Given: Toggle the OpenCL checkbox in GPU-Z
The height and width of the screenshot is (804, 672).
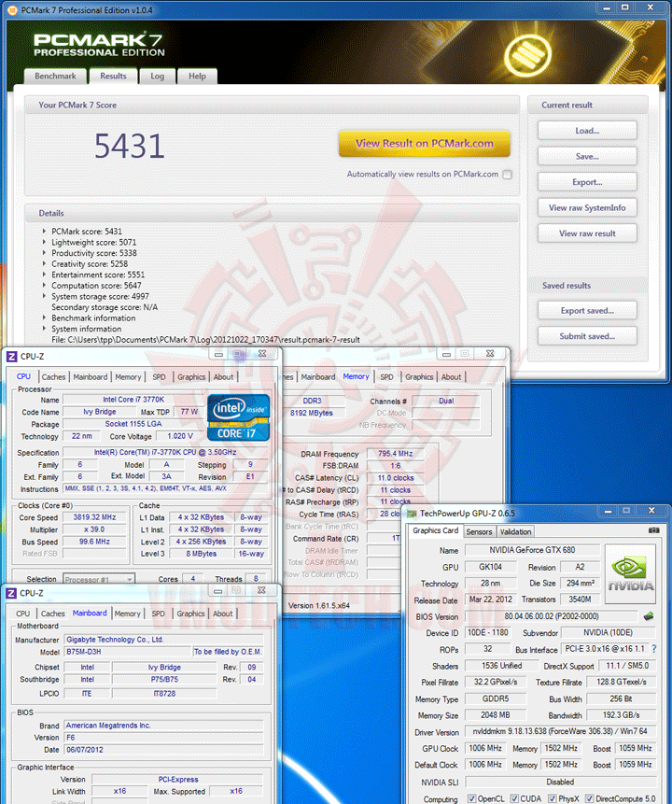Looking at the screenshot, I should coord(471,798).
